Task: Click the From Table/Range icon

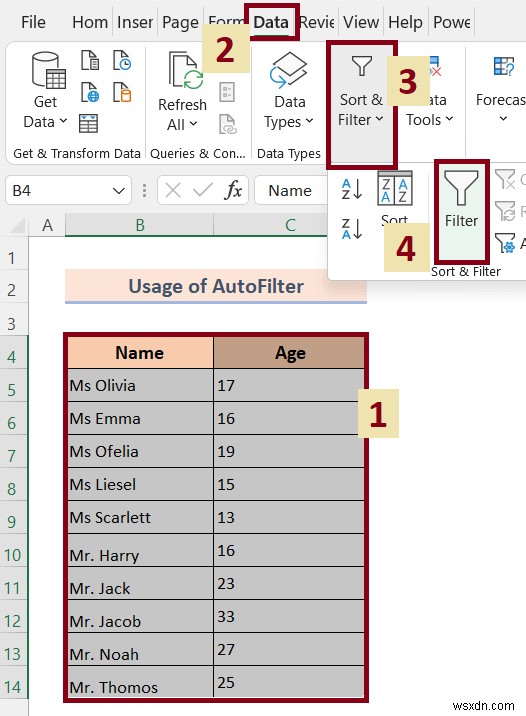Action: point(88,123)
